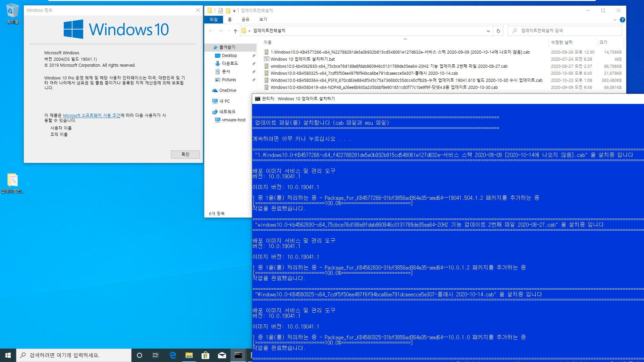The image size is (644, 362).
Task: Sort by the 이름 column header
Action: point(268,42)
